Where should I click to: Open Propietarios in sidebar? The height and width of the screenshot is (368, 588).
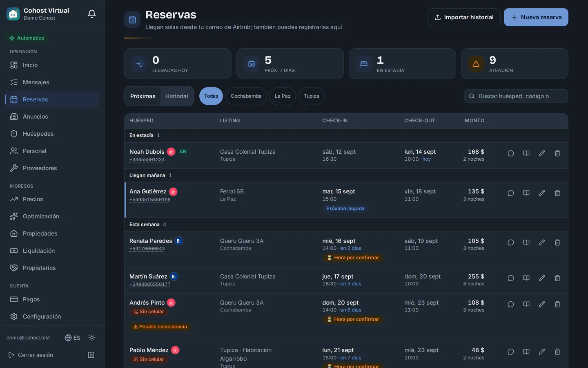pos(52,268)
